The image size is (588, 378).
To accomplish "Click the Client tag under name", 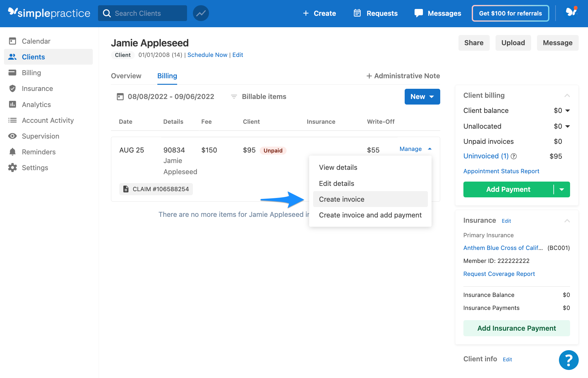I will 123,55.
